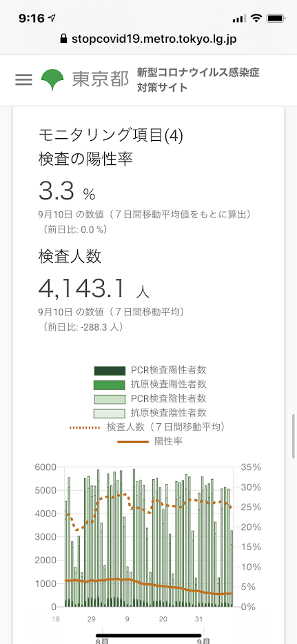Hide the 抗原検査陰性者数 legend series
297x644 pixels.
[x=150, y=413]
